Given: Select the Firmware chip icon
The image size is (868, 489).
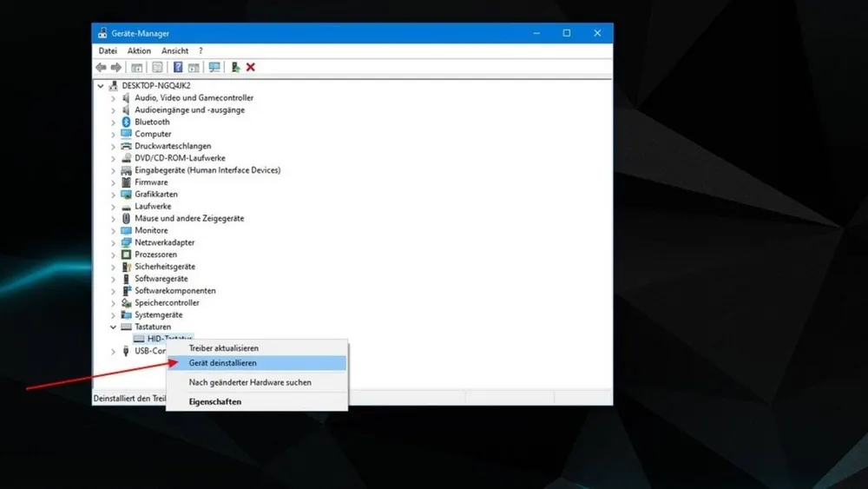Looking at the screenshot, I should point(126,182).
